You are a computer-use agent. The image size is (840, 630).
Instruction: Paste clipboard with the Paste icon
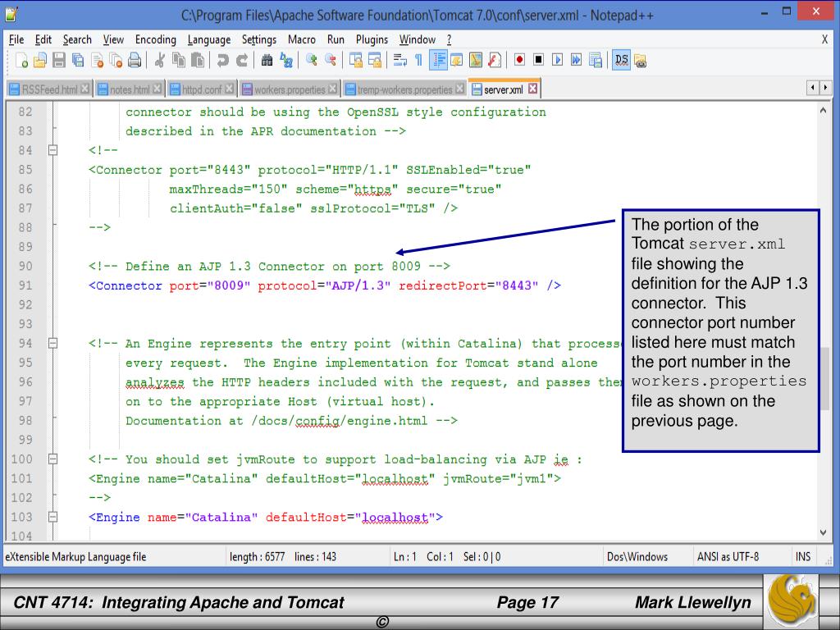pos(198,60)
